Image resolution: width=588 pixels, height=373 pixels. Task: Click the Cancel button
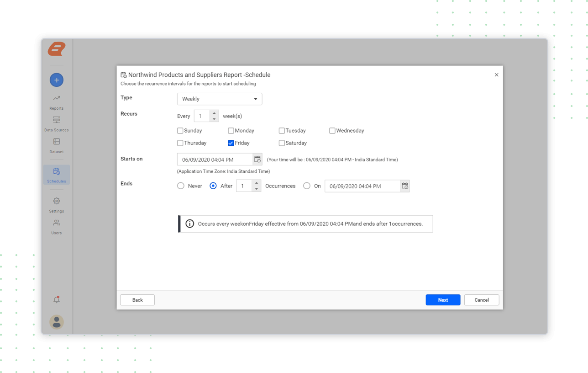482,300
